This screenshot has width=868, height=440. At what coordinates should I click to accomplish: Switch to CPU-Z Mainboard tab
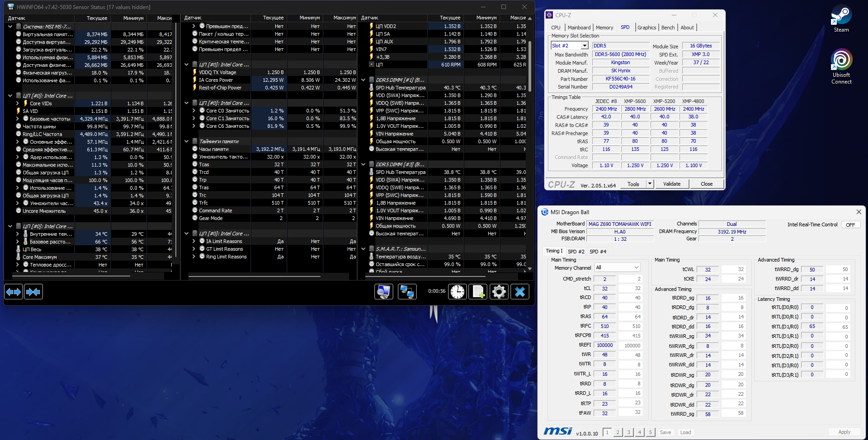coord(579,28)
